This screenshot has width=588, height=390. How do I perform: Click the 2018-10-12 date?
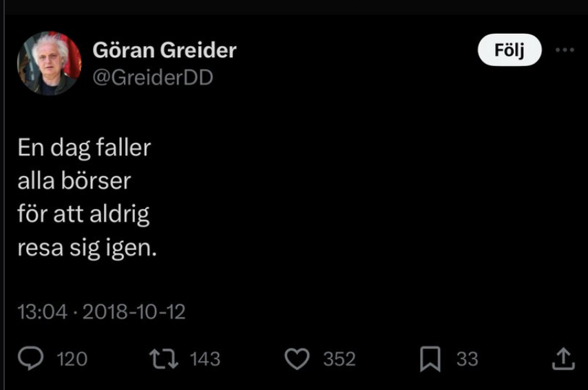click(x=134, y=312)
